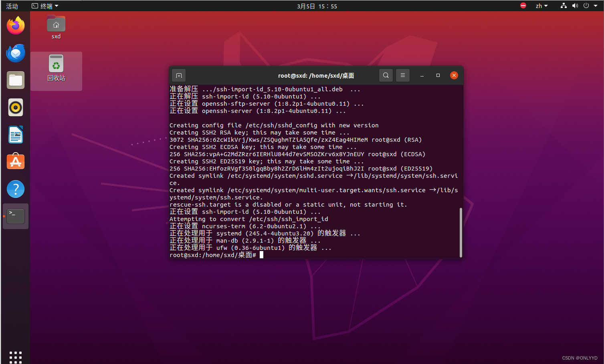This screenshot has width=604, height=364.
Task: Click the terminal vertical scrollbar
Action: (x=461, y=232)
